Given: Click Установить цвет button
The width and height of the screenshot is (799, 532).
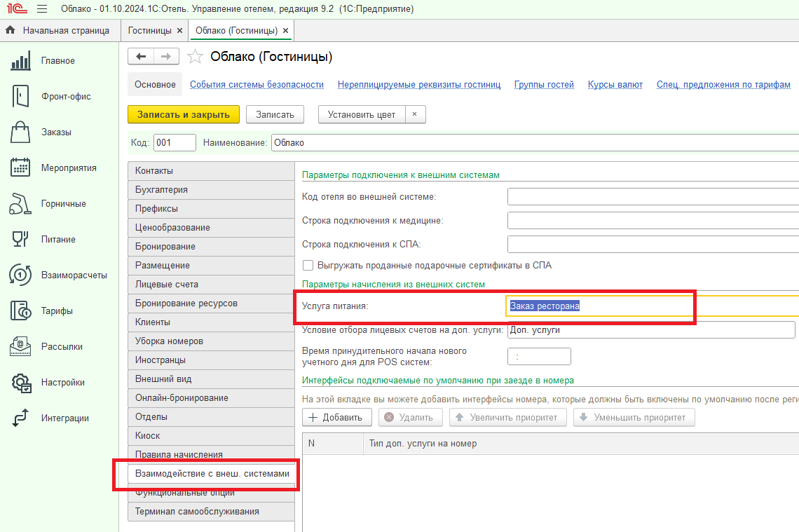Looking at the screenshot, I should pyautogui.click(x=361, y=115).
